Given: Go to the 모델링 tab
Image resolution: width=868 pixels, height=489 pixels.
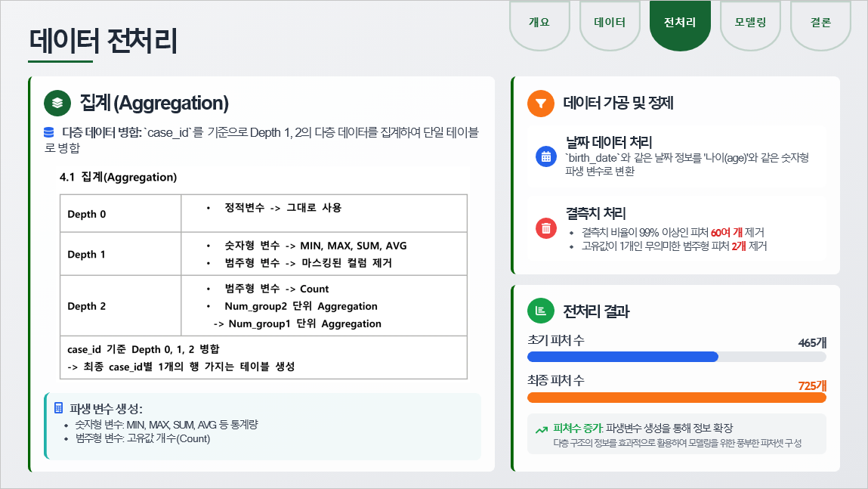Looking at the screenshot, I should (x=750, y=23).
